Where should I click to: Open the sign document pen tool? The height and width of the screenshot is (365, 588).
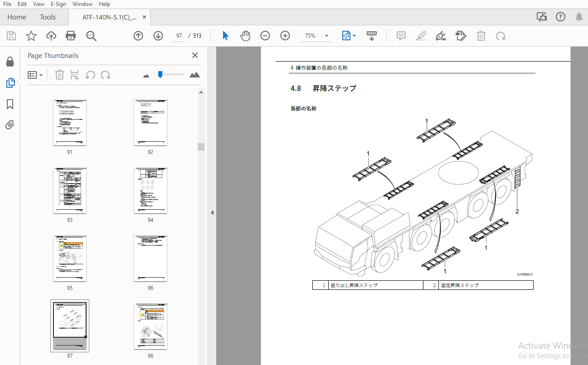tap(441, 36)
